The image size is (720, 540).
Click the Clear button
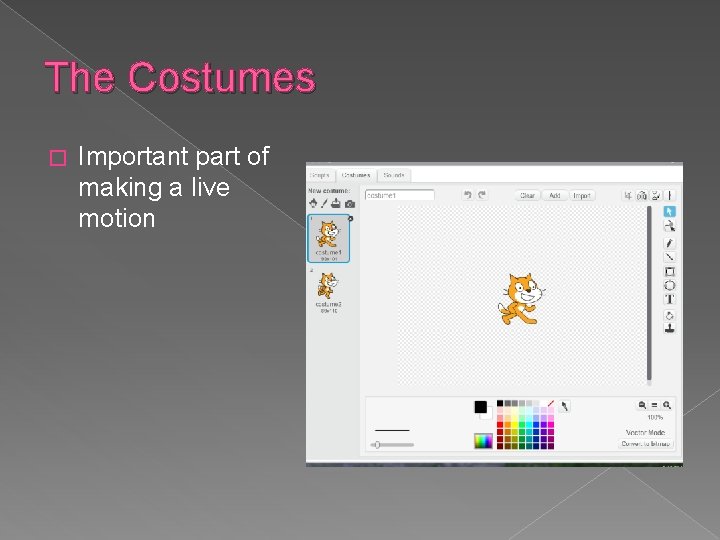528,196
